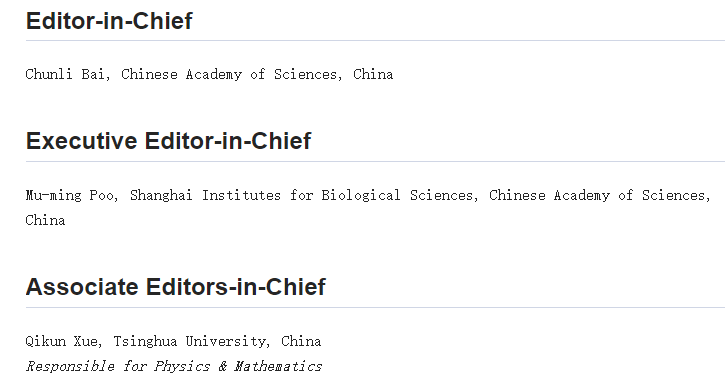Click "Chinese Academy of Sciences" in Mu-ming Poo's entry
Viewport: 725px width, 384px height.
pyautogui.click(x=597, y=195)
